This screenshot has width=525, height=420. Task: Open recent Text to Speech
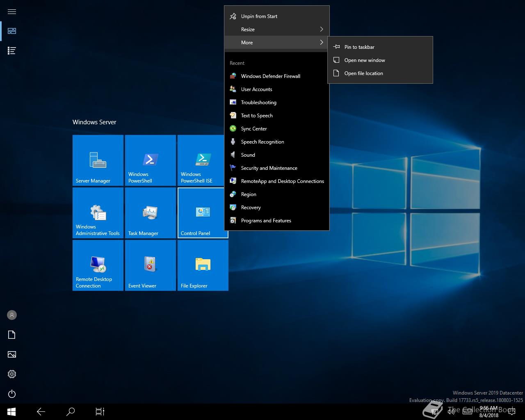[x=277, y=116]
